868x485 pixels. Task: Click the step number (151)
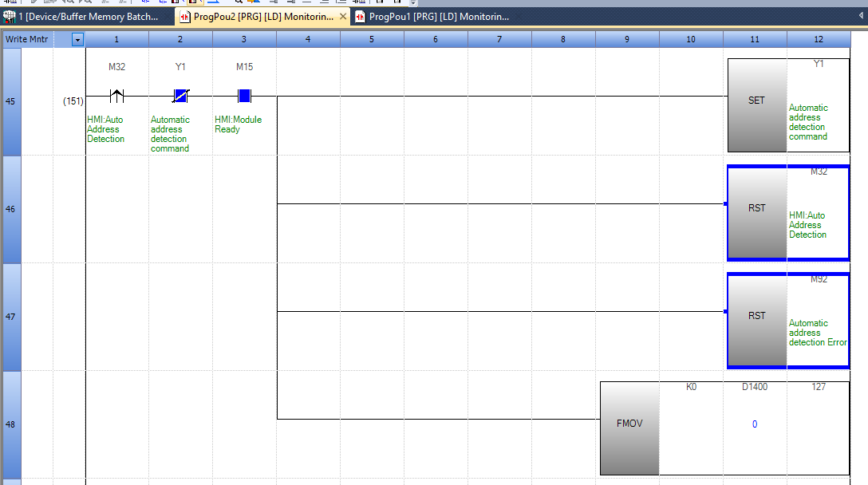click(x=73, y=101)
